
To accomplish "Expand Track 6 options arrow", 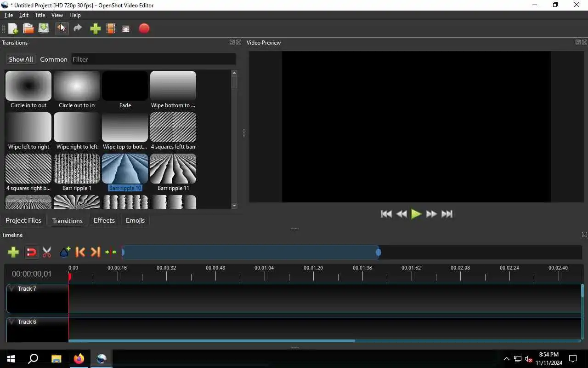I will point(12,322).
